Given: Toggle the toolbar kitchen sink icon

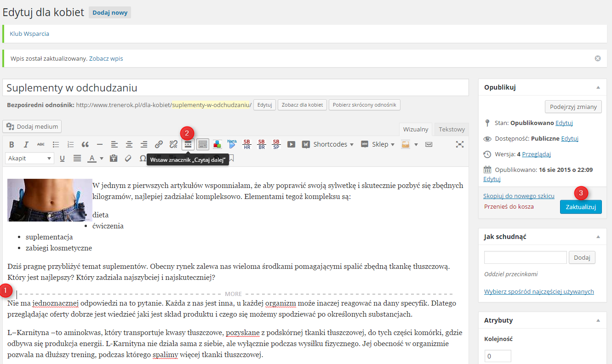Looking at the screenshot, I should [x=203, y=144].
